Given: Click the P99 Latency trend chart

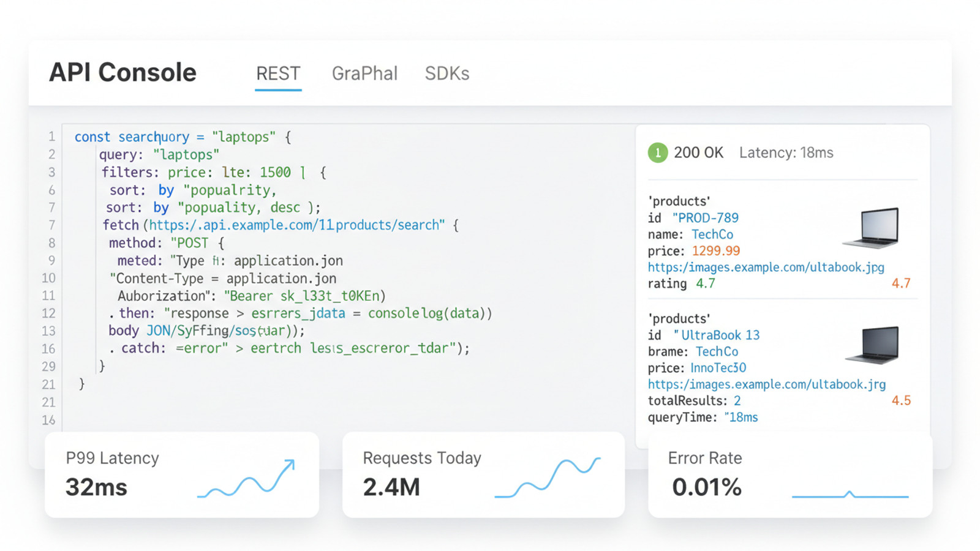Looking at the screenshot, I should pyautogui.click(x=246, y=479).
